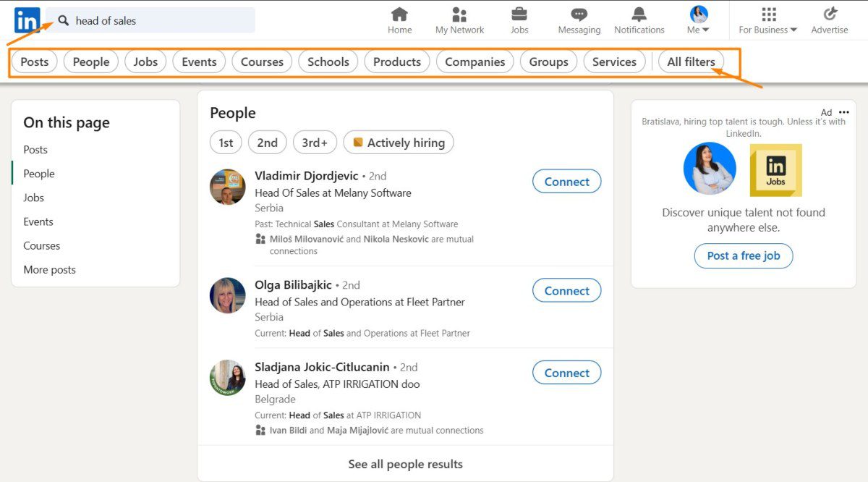The height and width of the screenshot is (482, 868).
Task: Filter results by Groups
Action: point(549,62)
